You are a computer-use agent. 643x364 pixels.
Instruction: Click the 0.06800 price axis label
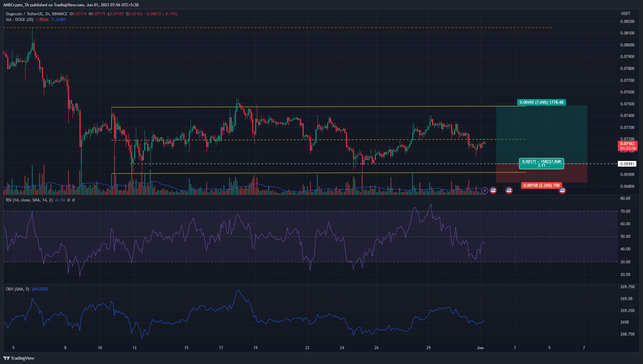[x=627, y=186]
